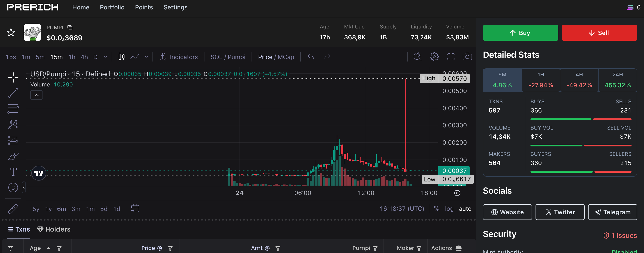644x253 pixels.
Task: Open the Portfolio page
Action: [x=112, y=7]
